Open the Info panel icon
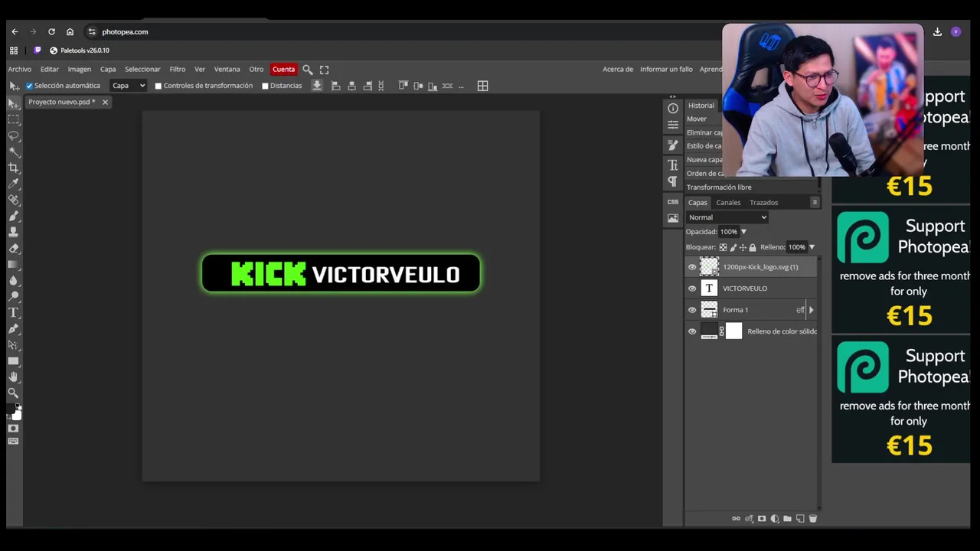980x551 pixels. (673, 109)
